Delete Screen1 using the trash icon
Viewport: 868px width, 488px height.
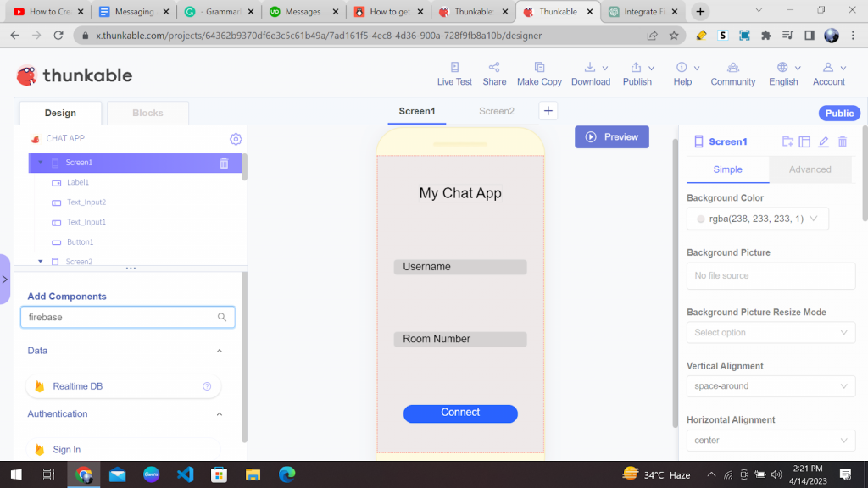224,162
